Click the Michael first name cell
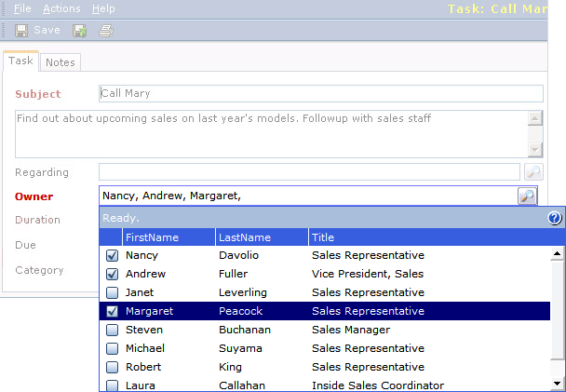Image resolution: width=566 pixels, height=392 pixels. coord(145,348)
